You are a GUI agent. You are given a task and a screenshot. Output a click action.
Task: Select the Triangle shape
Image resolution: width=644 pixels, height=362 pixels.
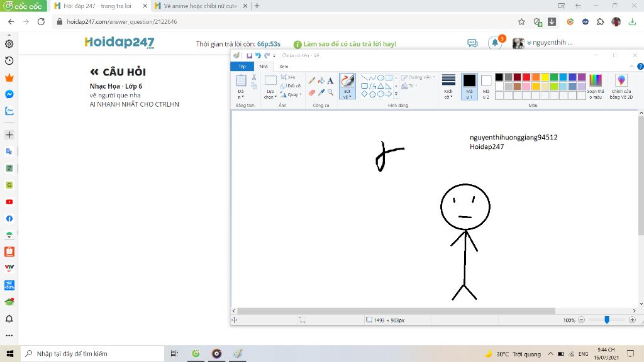tap(380, 85)
